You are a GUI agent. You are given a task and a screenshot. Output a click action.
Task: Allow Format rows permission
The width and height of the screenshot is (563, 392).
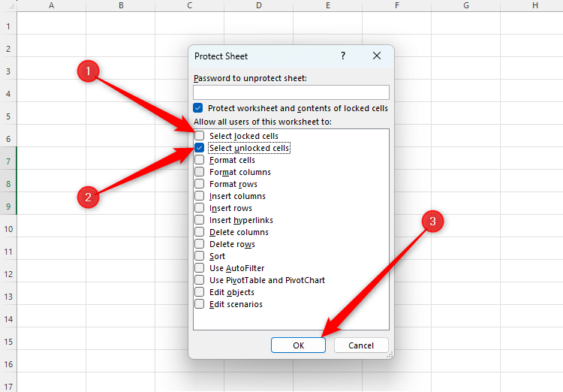(200, 184)
